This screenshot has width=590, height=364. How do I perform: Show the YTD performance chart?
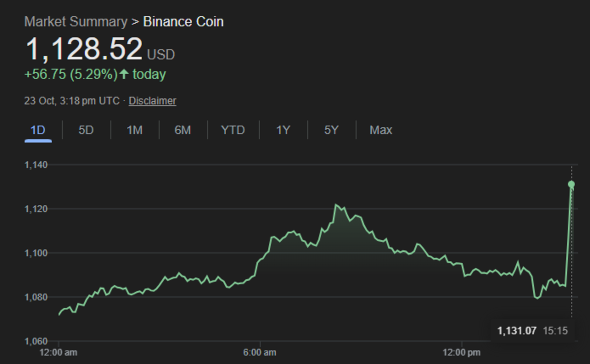(x=234, y=130)
